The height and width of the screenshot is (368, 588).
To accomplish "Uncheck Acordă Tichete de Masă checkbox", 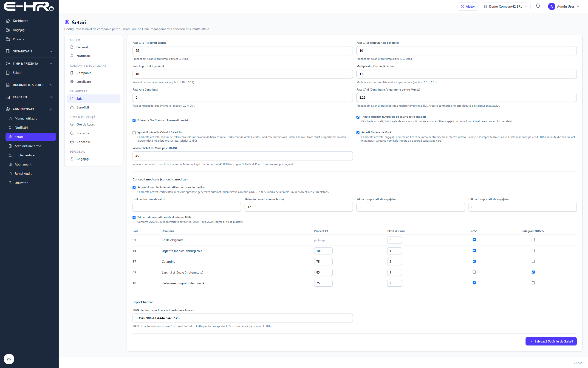I will [358, 133].
